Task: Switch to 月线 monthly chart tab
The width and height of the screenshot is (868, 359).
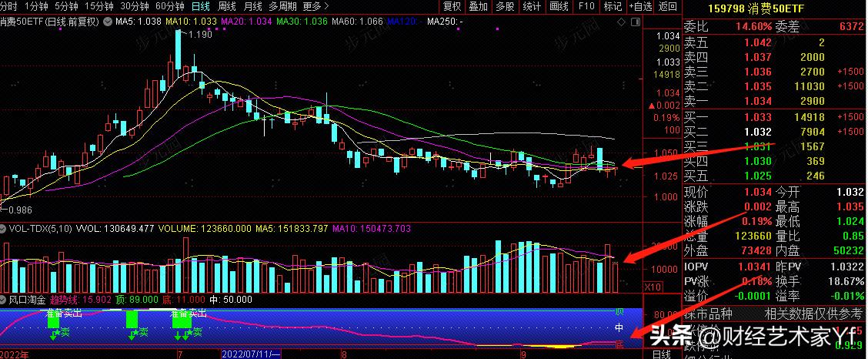Action: [x=253, y=7]
